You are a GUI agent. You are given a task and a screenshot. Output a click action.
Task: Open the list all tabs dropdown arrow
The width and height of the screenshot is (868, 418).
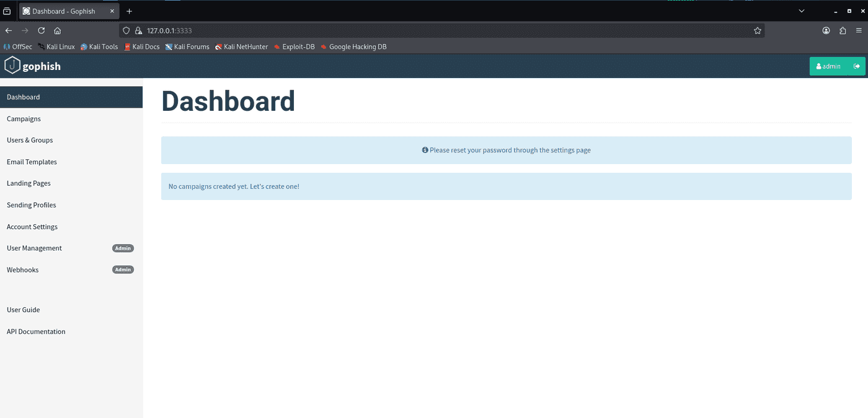click(801, 11)
